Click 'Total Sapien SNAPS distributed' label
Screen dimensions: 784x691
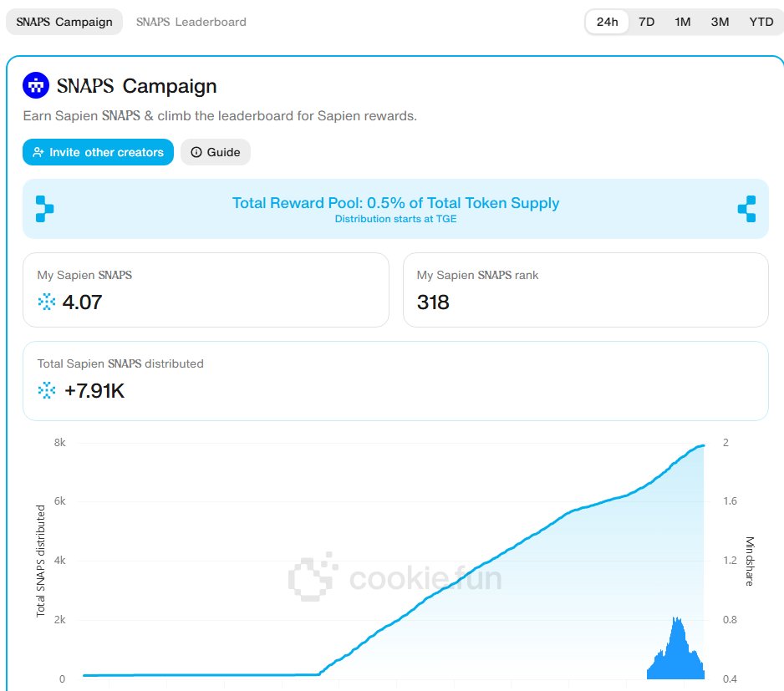click(120, 363)
